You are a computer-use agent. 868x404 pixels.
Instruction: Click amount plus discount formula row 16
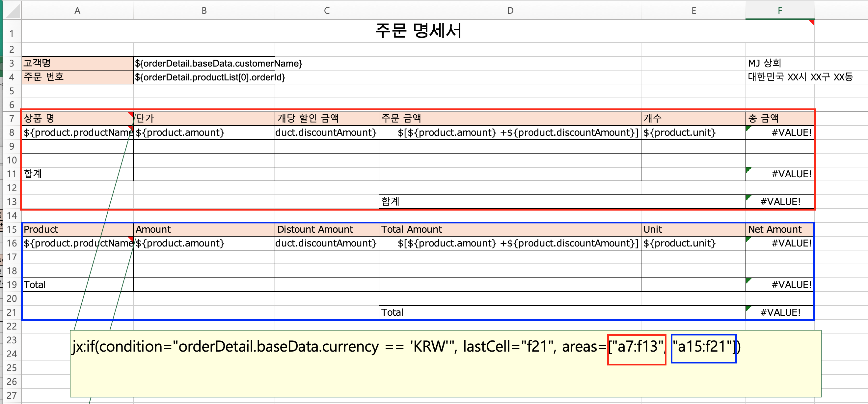(x=510, y=243)
